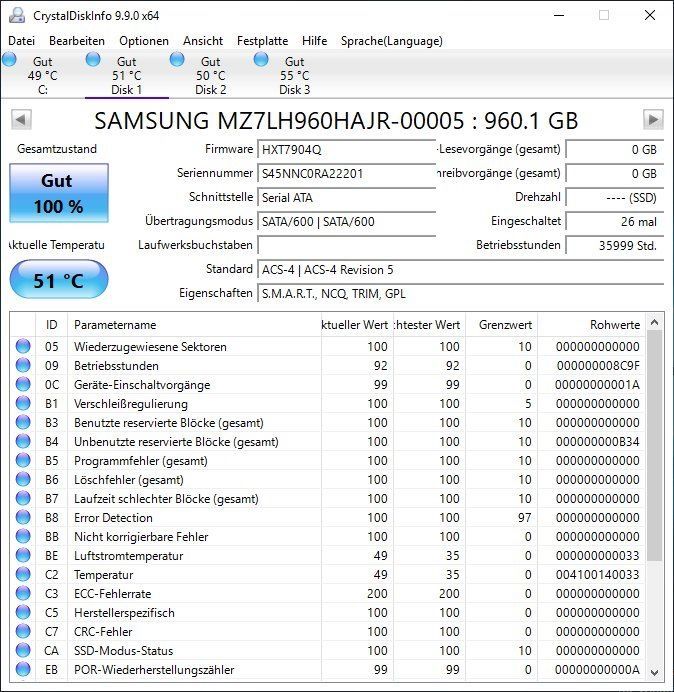Click the Firmware field HXT7904Q
Viewport: 674px width, 692px height.
click(x=346, y=150)
